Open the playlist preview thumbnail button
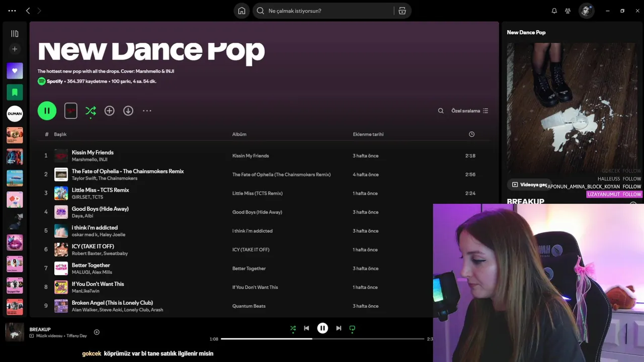The width and height of the screenshot is (644, 362). [71, 111]
